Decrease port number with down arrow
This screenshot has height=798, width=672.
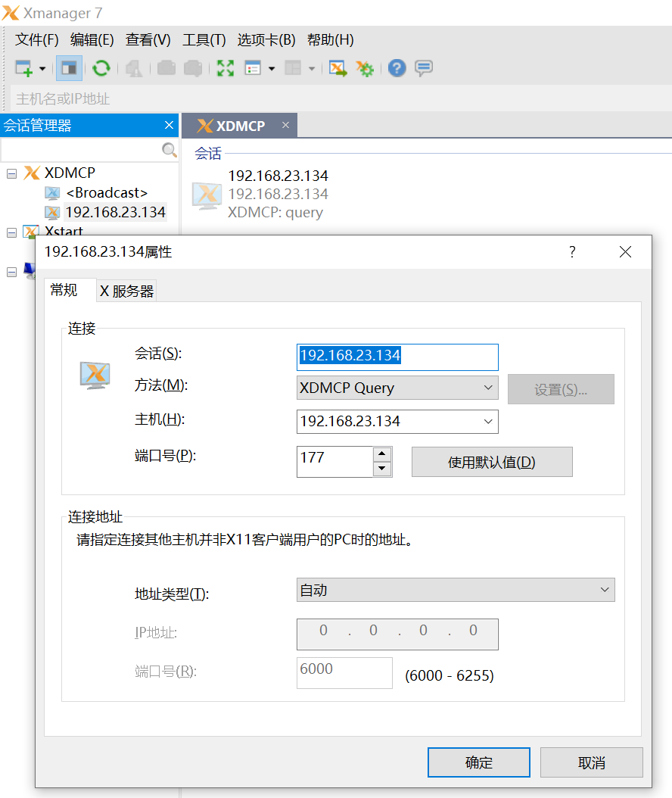point(382,469)
